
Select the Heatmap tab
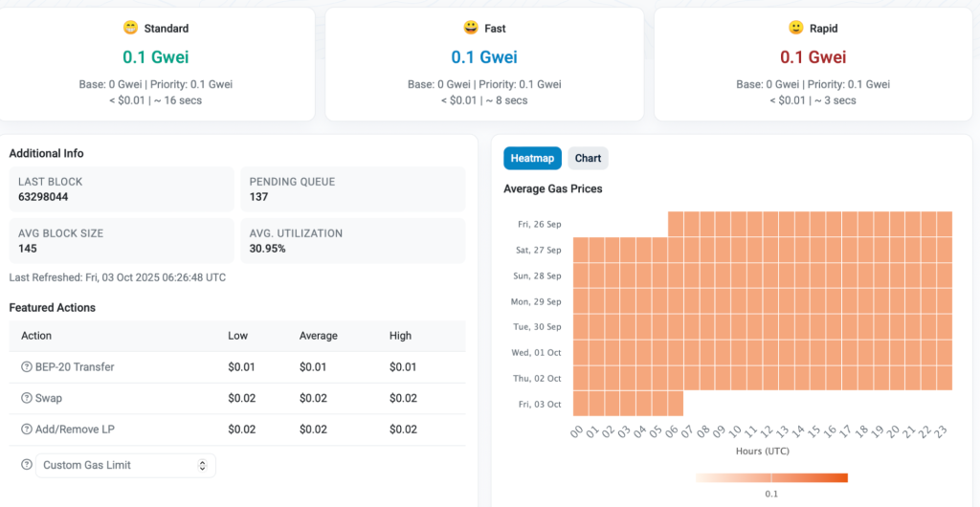532,158
